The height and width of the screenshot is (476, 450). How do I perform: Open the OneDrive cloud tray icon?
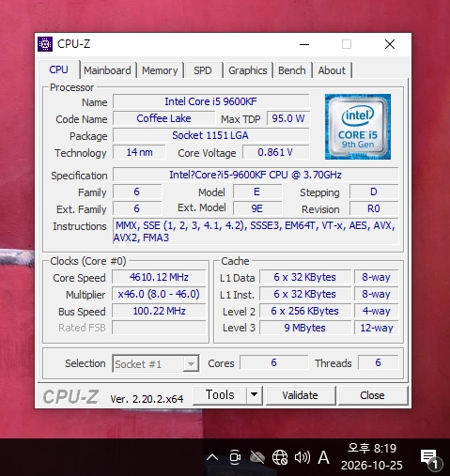(257, 457)
